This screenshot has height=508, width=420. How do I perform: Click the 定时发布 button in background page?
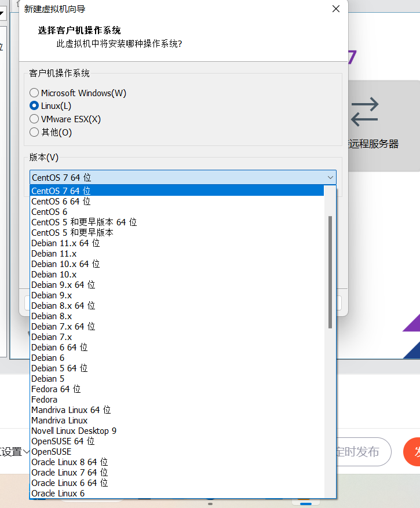tap(364, 452)
